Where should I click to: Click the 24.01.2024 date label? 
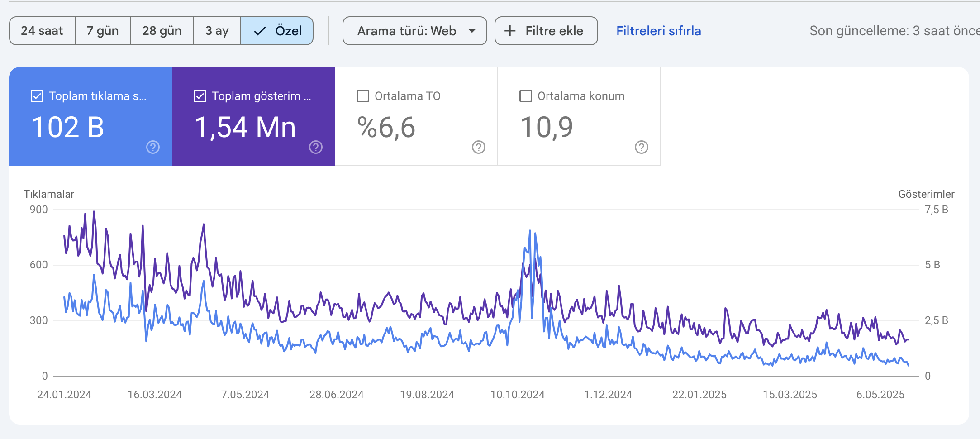tap(64, 395)
